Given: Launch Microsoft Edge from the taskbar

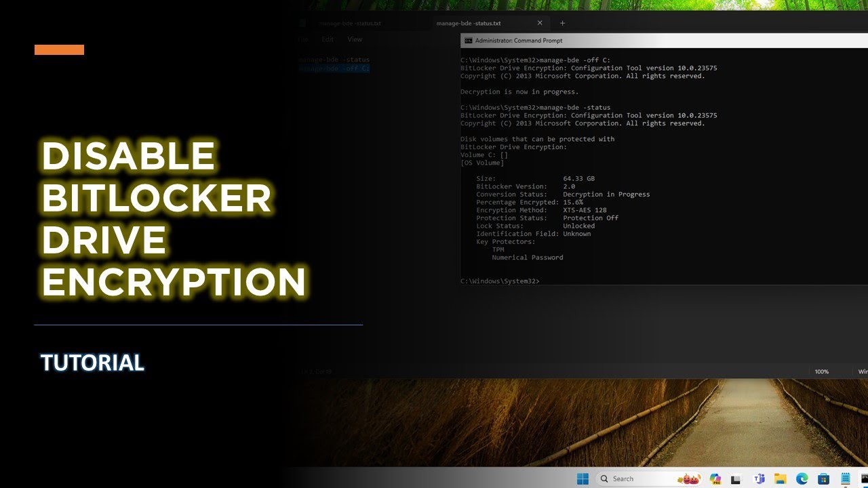Looking at the screenshot, I should pyautogui.click(x=802, y=479).
